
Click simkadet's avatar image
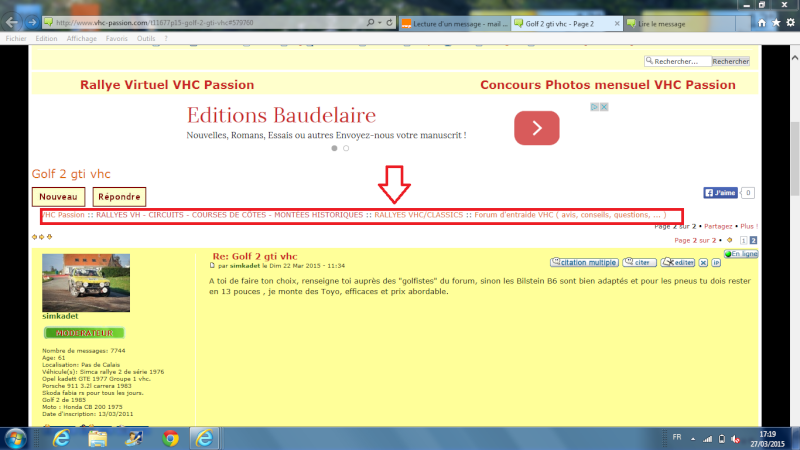click(x=86, y=283)
